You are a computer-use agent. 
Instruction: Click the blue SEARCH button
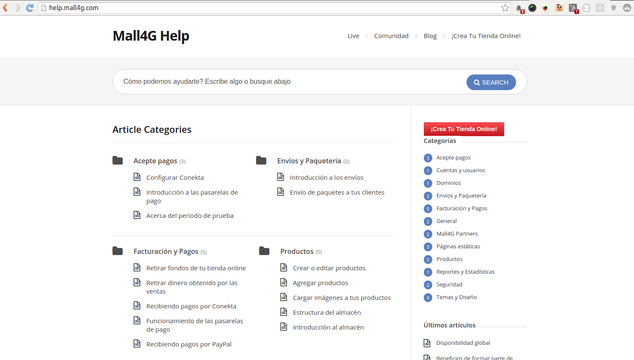[491, 82]
